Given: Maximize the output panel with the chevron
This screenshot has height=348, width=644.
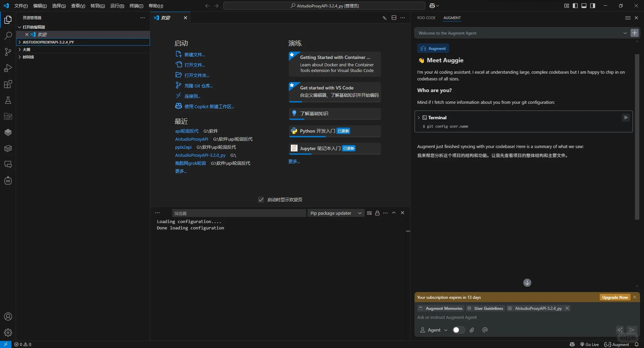Looking at the screenshot, I should click(x=394, y=213).
